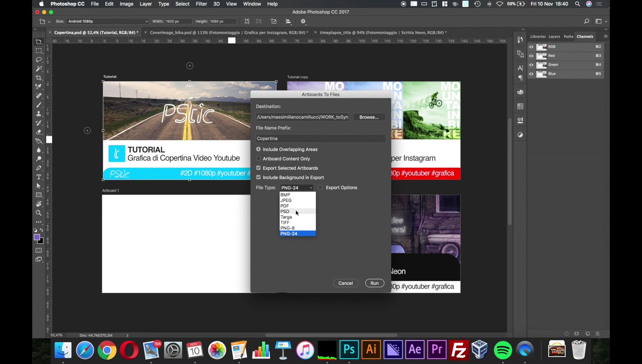This screenshot has height=364, width=642.
Task: Hide the Blue channel eye
Action: 531,74
